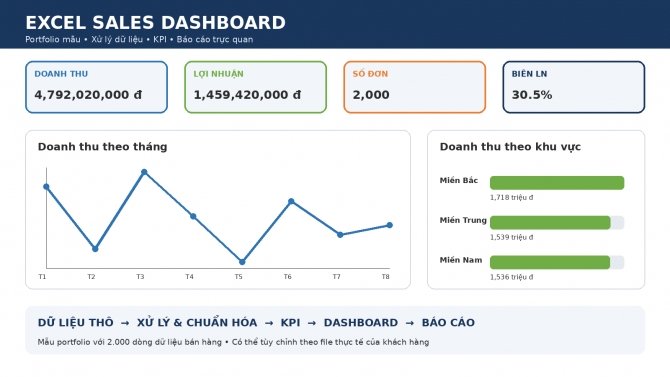Click the T7 axis label
This screenshot has height=377, width=670.
(x=337, y=277)
